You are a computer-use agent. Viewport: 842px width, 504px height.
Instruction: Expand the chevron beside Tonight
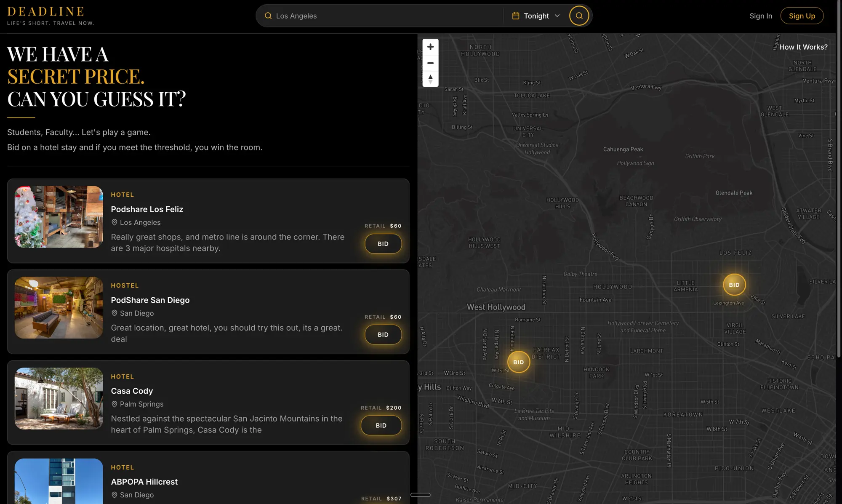[x=557, y=16]
